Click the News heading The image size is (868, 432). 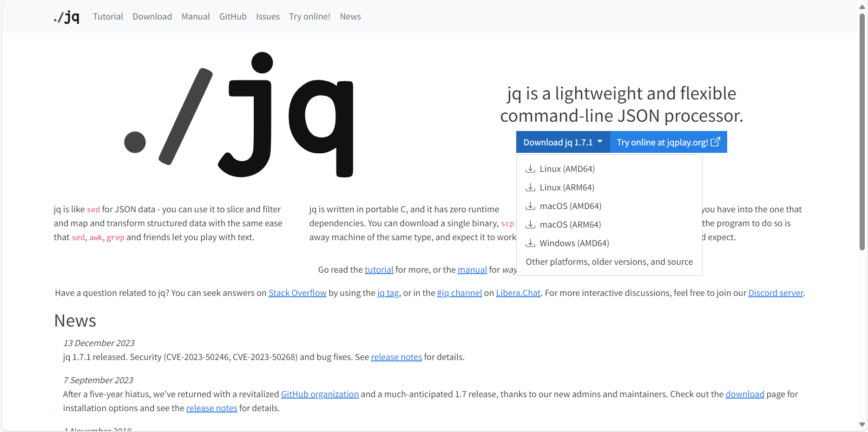[75, 321]
